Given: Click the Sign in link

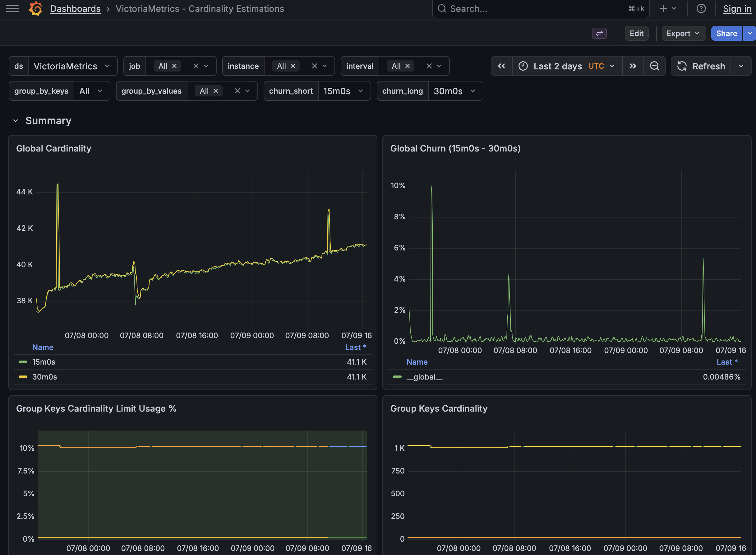Looking at the screenshot, I should point(737,9).
